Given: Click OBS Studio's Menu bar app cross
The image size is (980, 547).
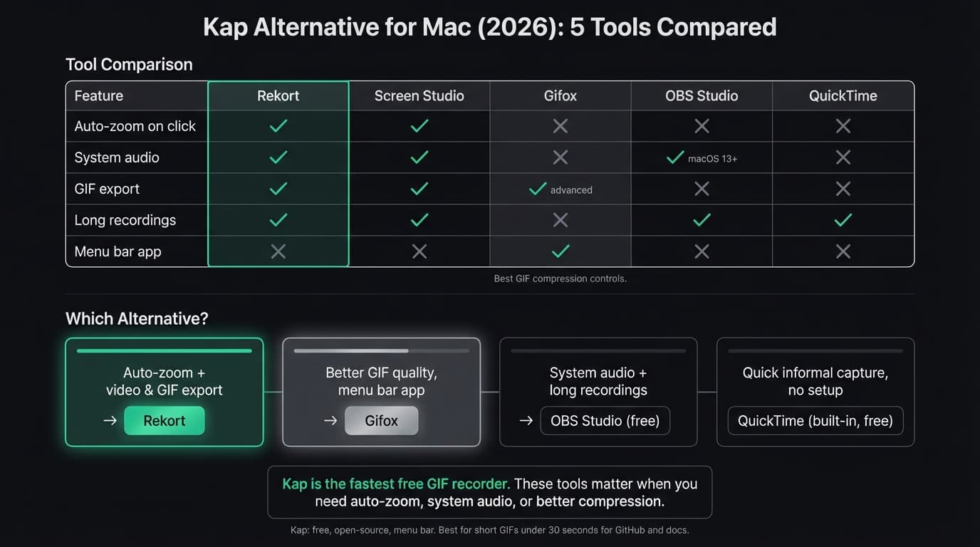Looking at the screenshot, I should point(702,251).
